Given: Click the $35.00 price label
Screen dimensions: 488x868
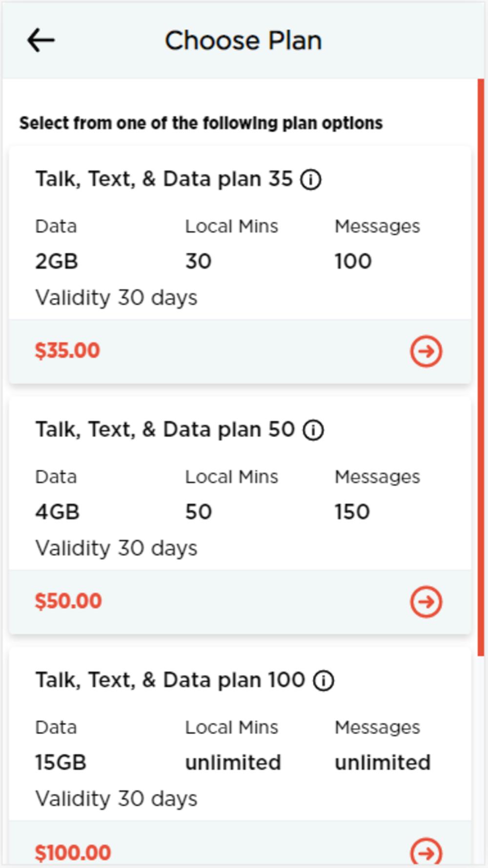Looking at the screenshot, I should click(67, 351).
